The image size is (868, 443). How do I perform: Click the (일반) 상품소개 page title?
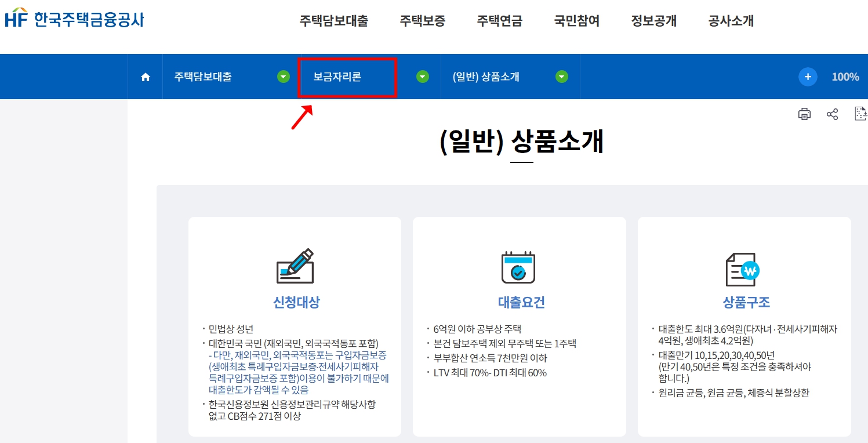[521, 142]
